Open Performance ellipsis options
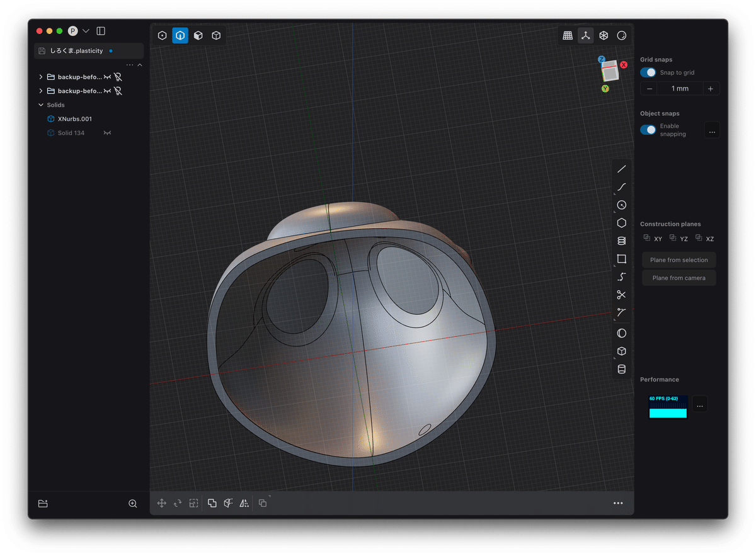 [700, 406]
